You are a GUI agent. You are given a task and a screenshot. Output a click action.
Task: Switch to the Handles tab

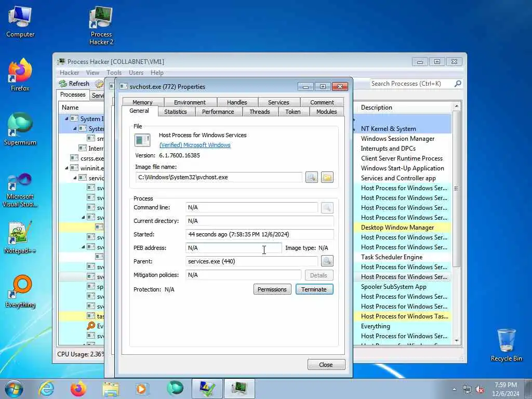pos(237,102)
